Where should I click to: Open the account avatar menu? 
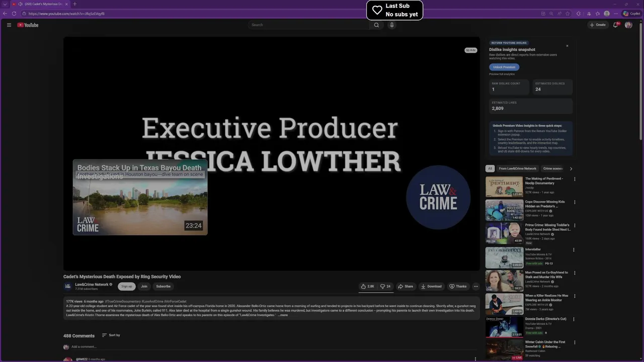pyautogui.click(x=628, y=25)
